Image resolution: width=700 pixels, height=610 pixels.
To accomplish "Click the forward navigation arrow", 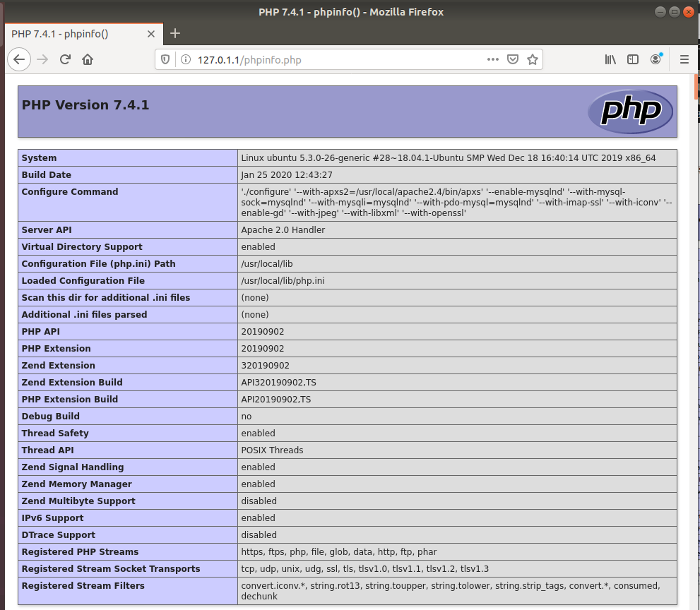I will (42, 59).
